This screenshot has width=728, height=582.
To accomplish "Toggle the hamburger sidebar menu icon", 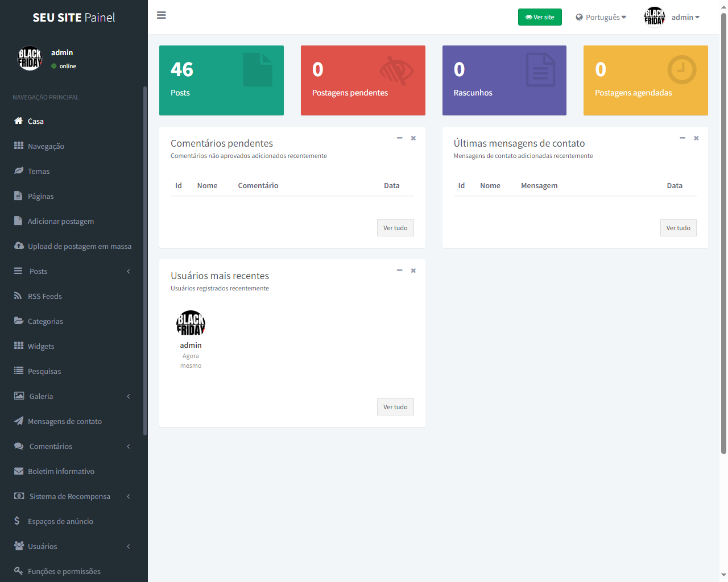I will pos(162,15).
